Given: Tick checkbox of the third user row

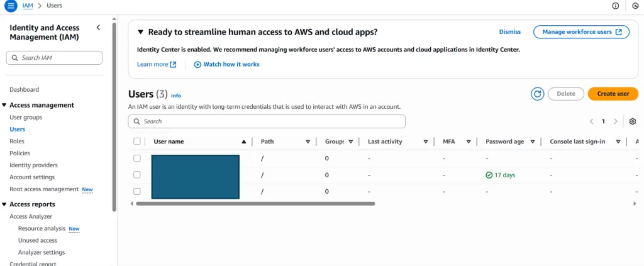Looking at the screenshot, I should [136, 191].
